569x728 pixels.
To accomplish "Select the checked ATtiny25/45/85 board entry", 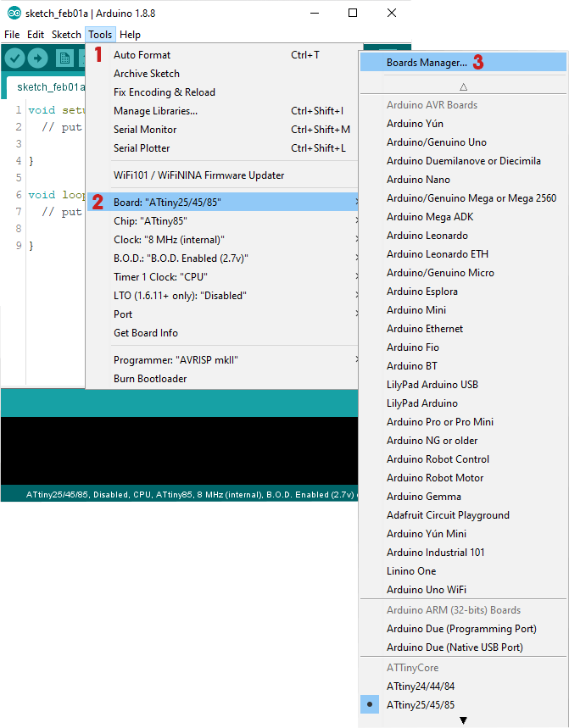I will (x=463, y=704).
